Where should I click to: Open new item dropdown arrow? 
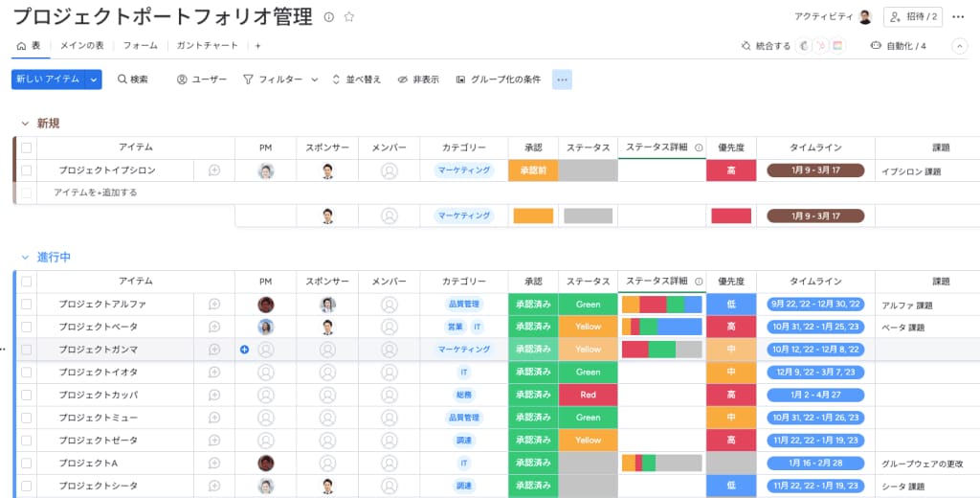click(94, 79)
